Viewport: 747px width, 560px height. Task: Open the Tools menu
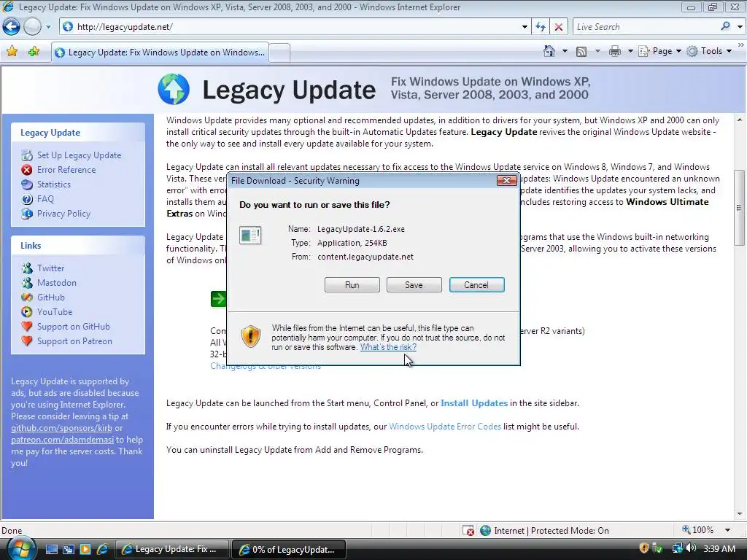pyautogui.click(x=709, y=51)
